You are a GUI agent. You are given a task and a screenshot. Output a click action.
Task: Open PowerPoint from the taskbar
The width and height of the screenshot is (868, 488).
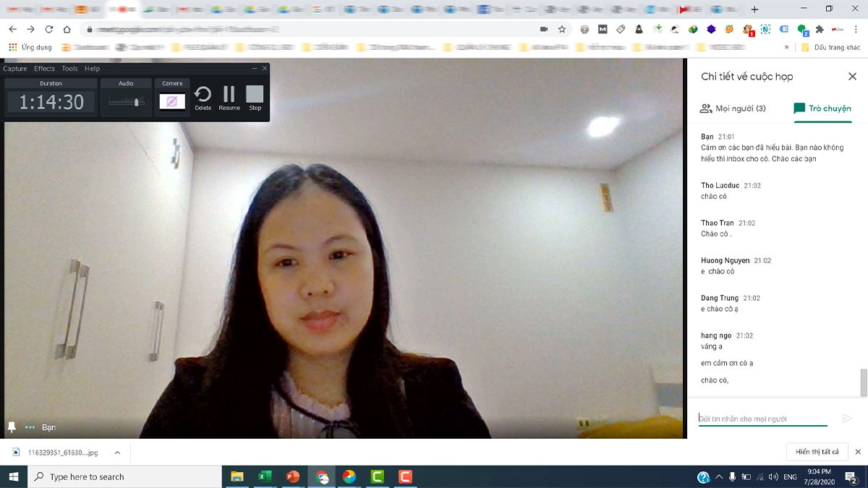click(x=293, y=476)
